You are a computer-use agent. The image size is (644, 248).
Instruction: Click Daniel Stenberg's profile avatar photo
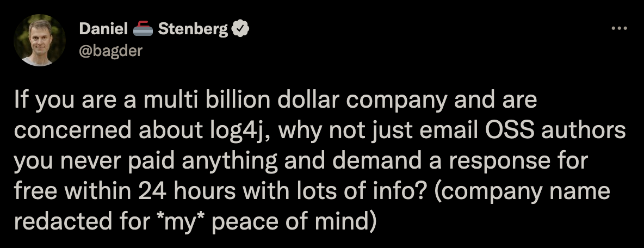[40, 40]
